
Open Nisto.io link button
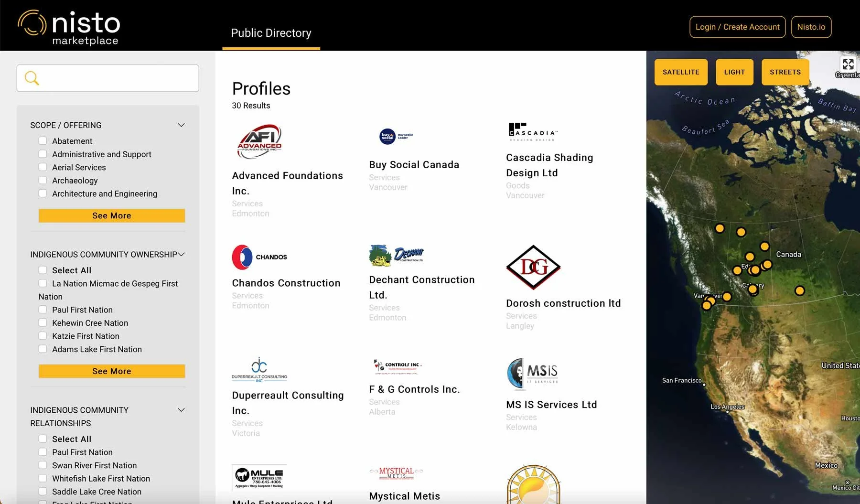(811, 27)
